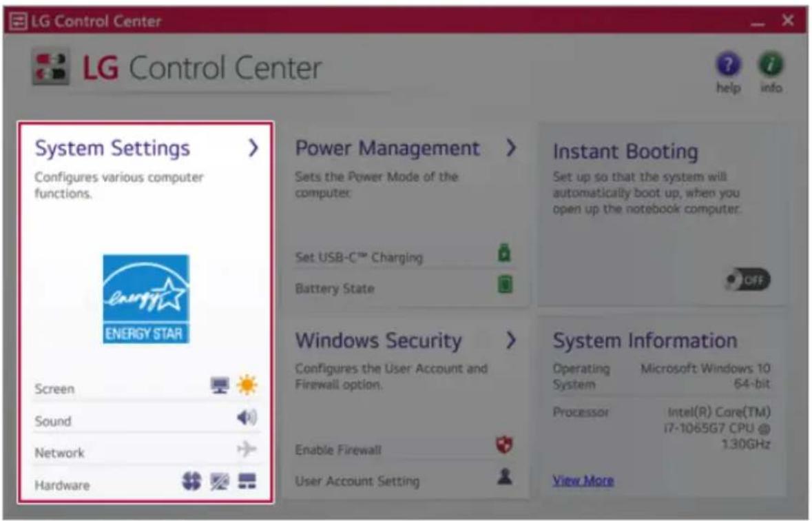Click the sun brightness icon
This screenshot has height=521, width=812.
(247, 385)
